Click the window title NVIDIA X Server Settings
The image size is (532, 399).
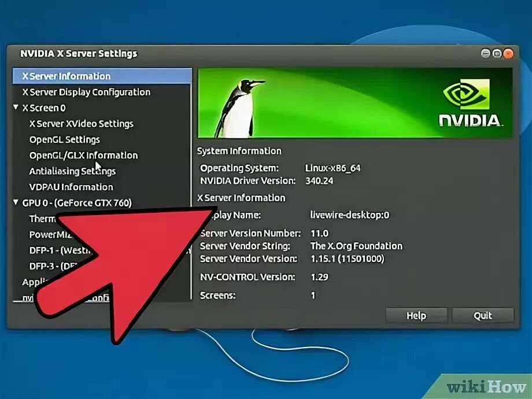tap(79, 54)
